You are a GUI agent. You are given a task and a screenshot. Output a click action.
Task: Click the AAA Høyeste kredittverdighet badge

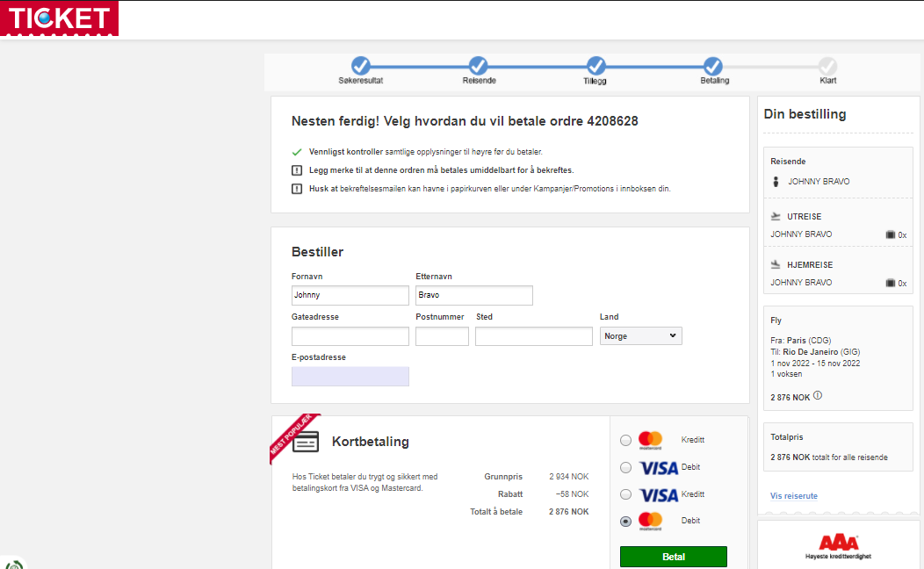[x=839, y=547]
